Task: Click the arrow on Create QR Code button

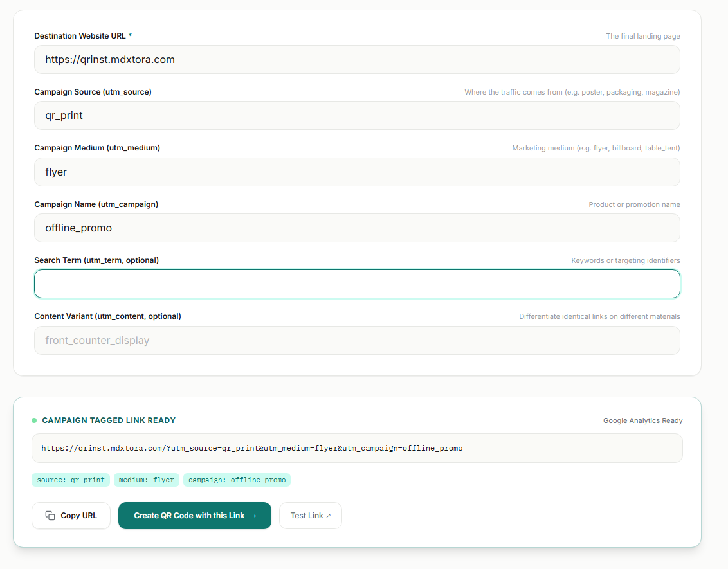Action: [253, 516]
